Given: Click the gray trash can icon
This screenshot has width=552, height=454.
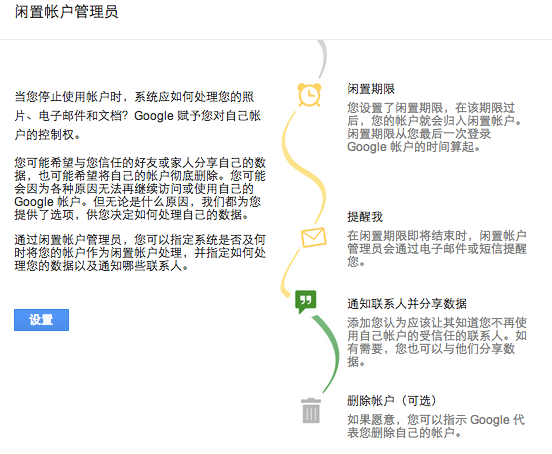Looking at the screenshot, I should coord(311,410).
